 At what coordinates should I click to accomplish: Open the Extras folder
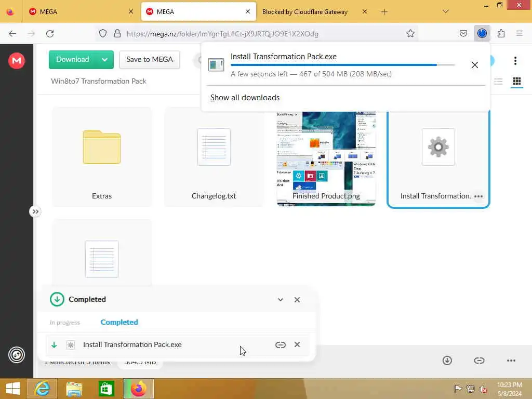(x=102, y=157)
